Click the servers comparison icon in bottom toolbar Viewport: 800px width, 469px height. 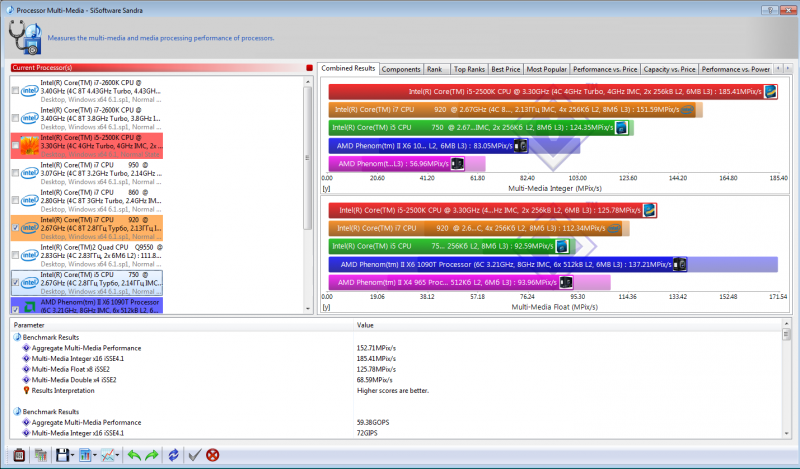click(x=41, y=455)
